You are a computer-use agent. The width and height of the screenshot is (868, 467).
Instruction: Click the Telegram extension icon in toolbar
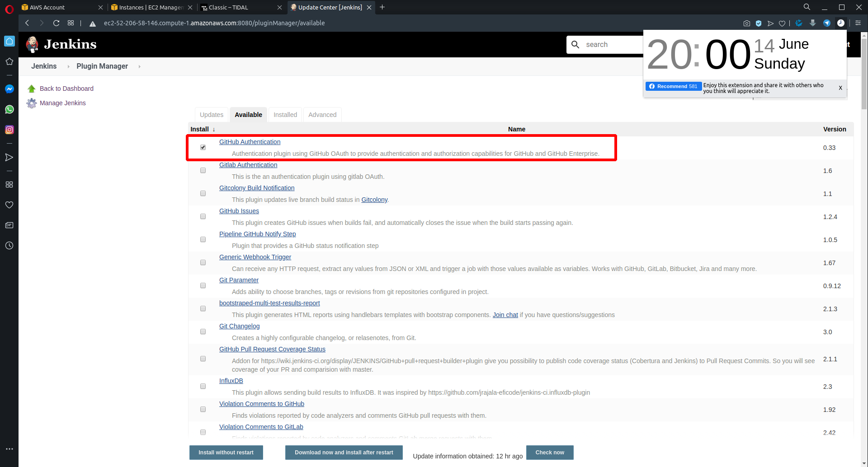pyautogui.click(x=827, y=23)
